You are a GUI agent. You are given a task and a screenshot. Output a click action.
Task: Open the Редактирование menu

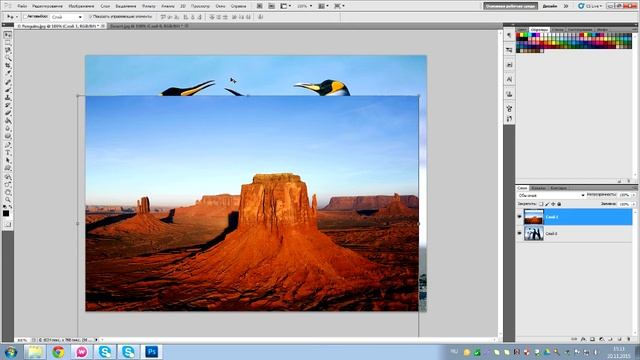[x=47, y=6]
